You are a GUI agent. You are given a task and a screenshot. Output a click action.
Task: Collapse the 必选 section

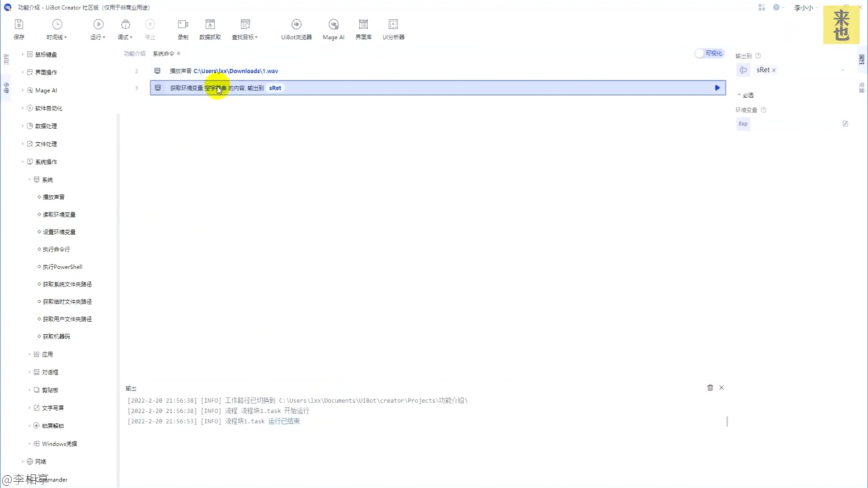[x=739, y=95]
